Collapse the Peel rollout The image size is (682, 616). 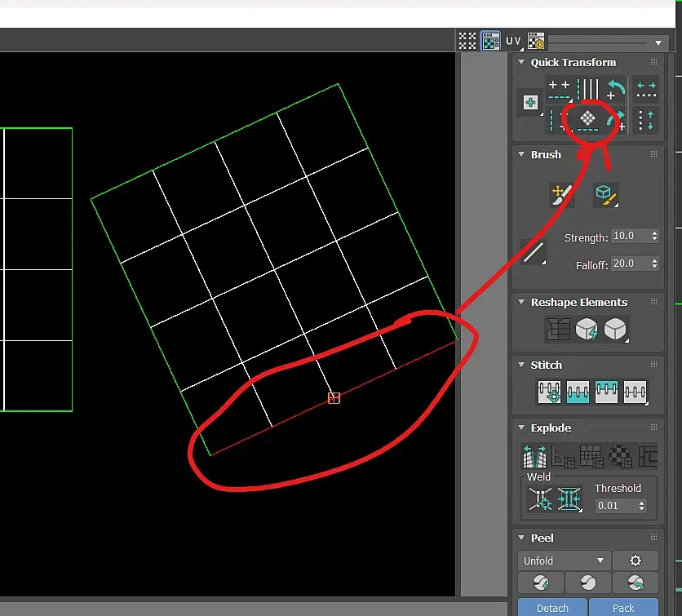[x=521, y=538]
